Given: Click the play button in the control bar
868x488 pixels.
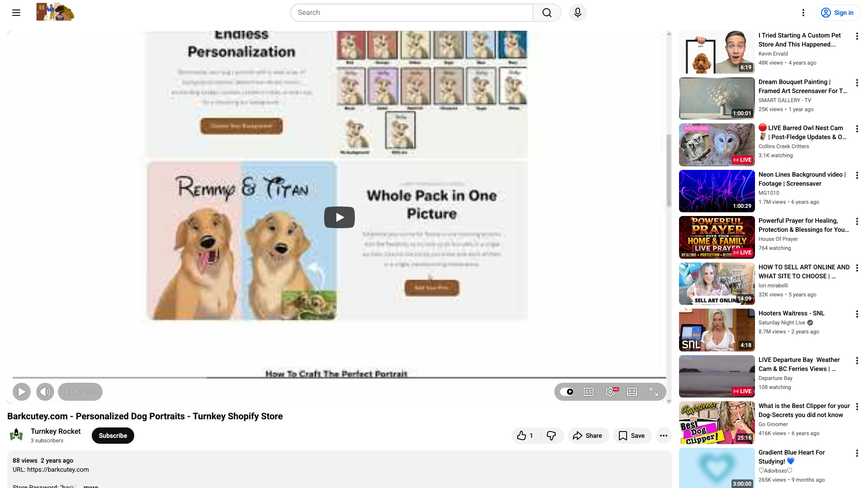Looking at the screenshot, I should [x=22, y=392].
